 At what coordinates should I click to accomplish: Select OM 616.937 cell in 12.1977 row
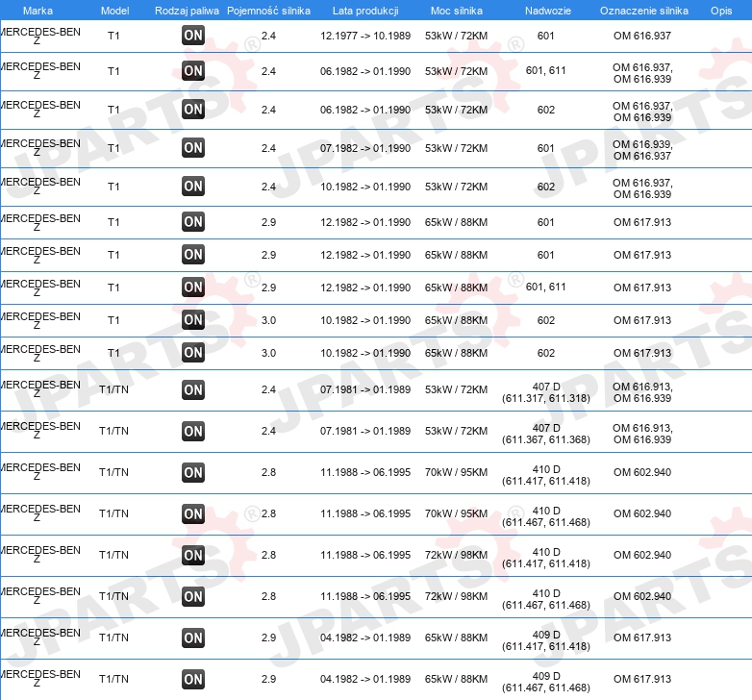click(x=642, y=36)
